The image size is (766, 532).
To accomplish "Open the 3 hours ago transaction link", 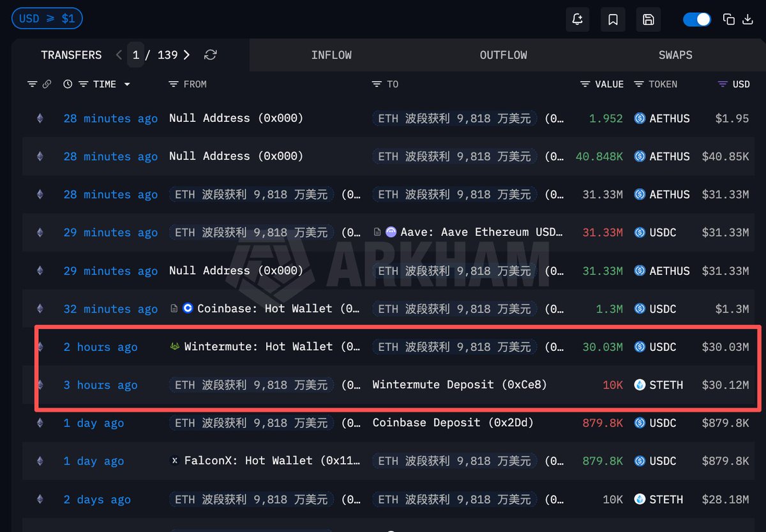I will (100, 385).
